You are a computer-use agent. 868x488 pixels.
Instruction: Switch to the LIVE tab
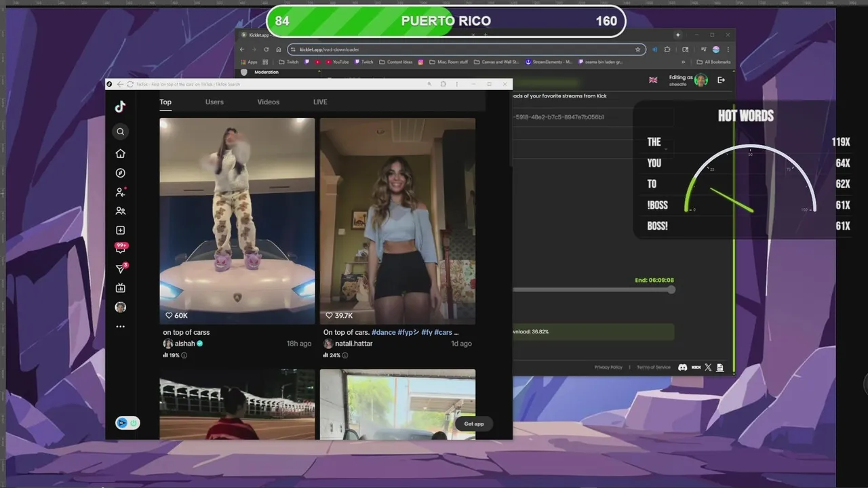(x=320, y=102)
